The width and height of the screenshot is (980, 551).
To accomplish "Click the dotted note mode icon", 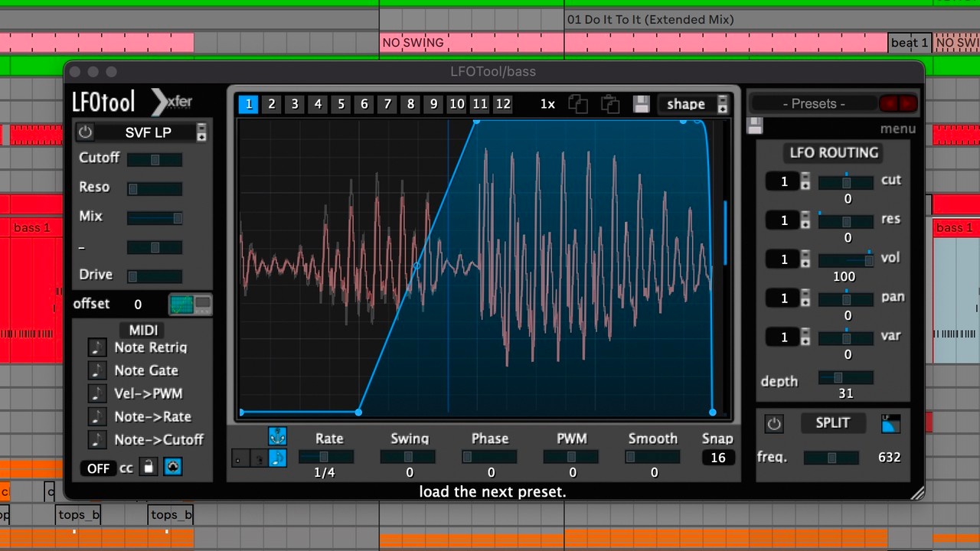I will pyautogui.click(x=240, y=458).
